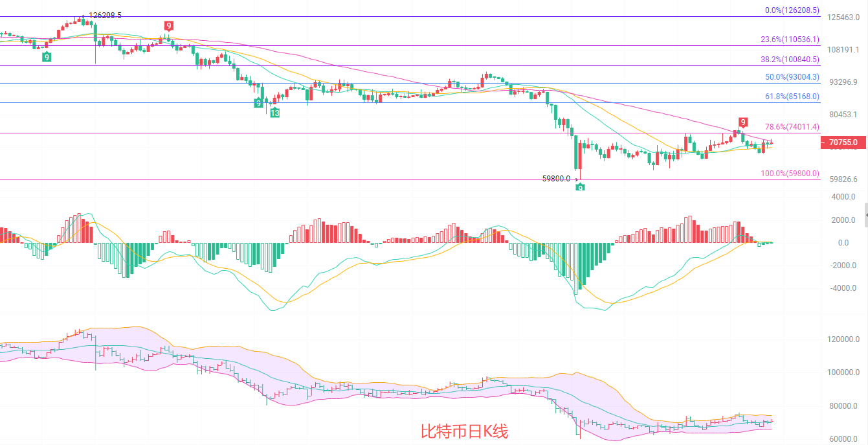Click the green 13 signal marker
Viewport: 868px width, 445px height.
275,113
